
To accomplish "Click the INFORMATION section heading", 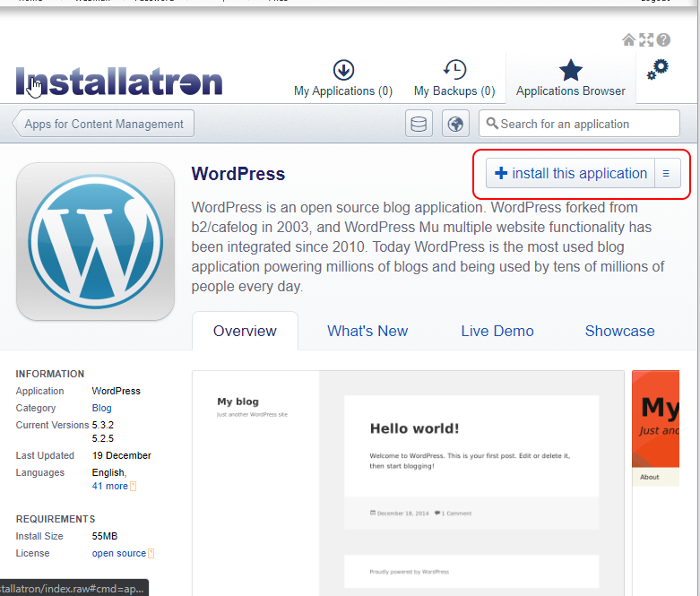I will [50, 374].
